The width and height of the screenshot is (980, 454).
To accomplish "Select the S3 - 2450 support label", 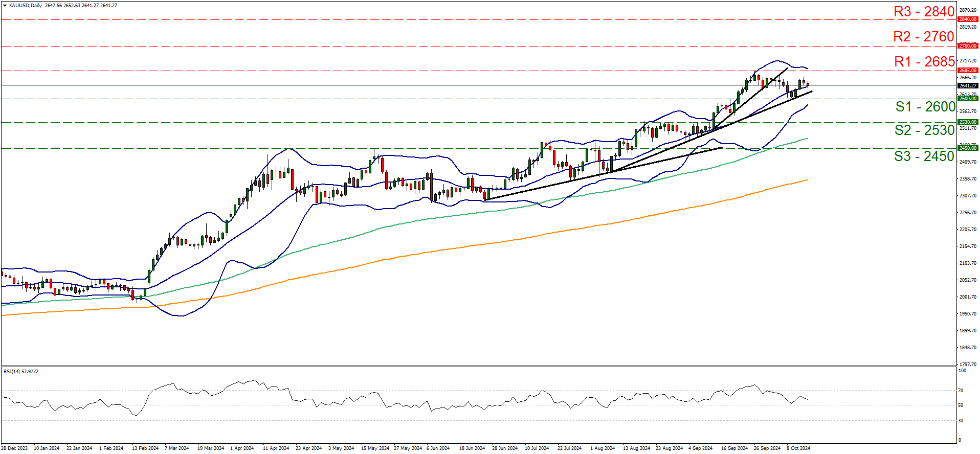I will click(924, 156).
